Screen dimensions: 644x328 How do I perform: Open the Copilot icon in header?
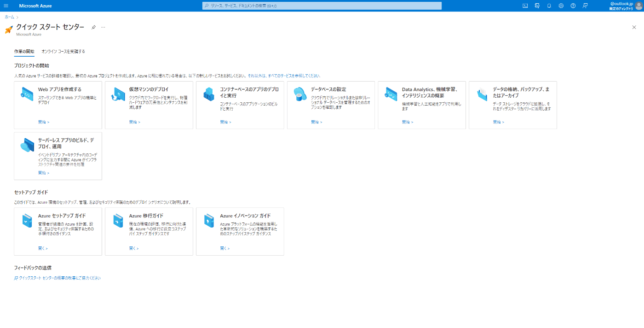tap(537, 6)
